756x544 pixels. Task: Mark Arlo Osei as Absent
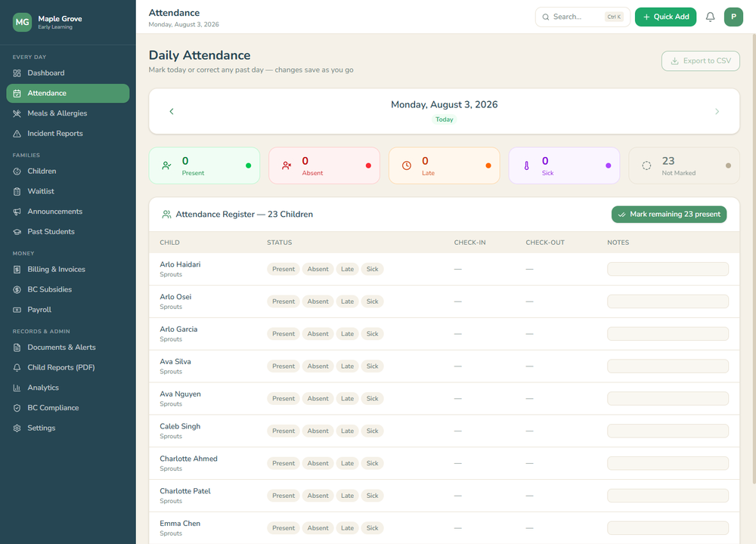click(318, 301)
